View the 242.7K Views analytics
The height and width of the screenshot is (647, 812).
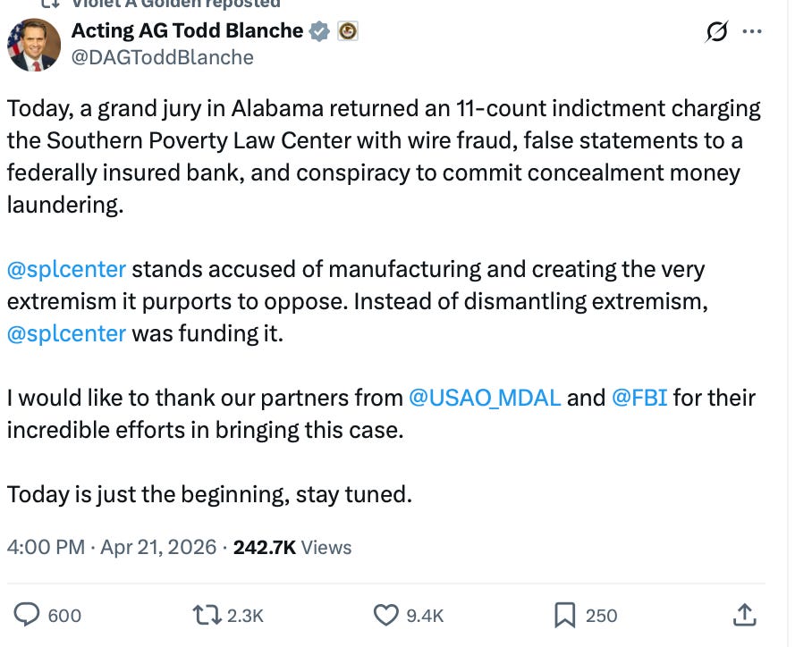[x=292, y=547]
